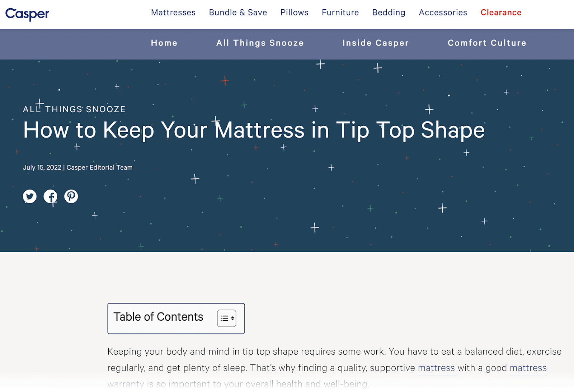Share article on Facebook
This screenshot has height=392, width=574.
pyautogui.click(x=51, y=196)
